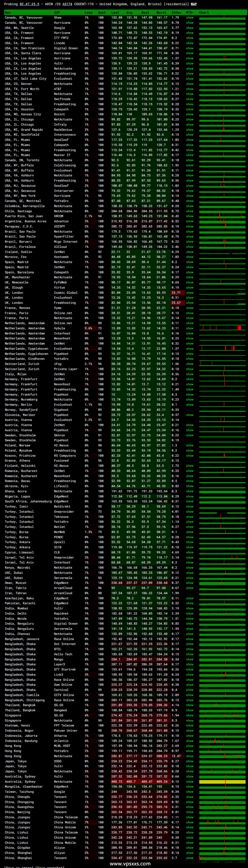This screenshot has height=868, width=248.
Task: Show MTR for RS Computers Prishtine row
Action: click(190, 456)
